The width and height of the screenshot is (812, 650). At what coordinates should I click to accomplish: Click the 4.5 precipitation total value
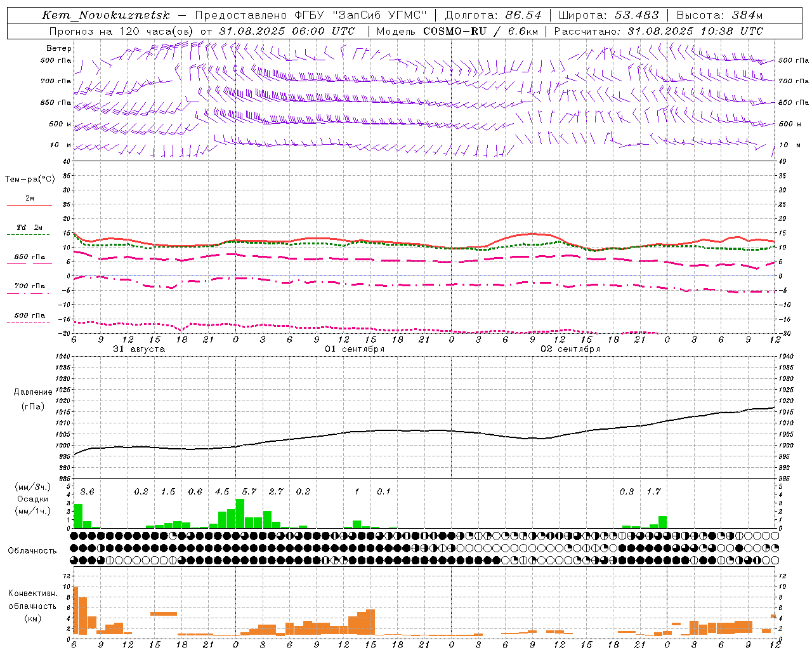[x=222, y=492]
